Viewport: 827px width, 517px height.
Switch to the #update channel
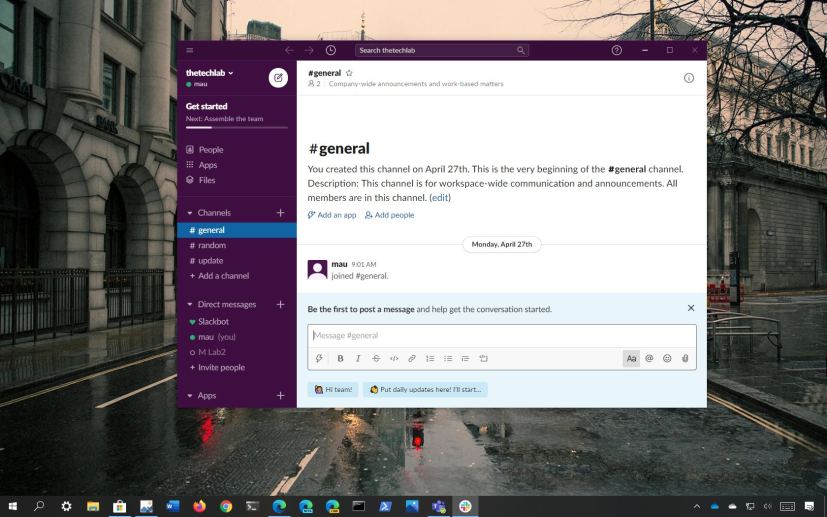[x=237, y=261]
